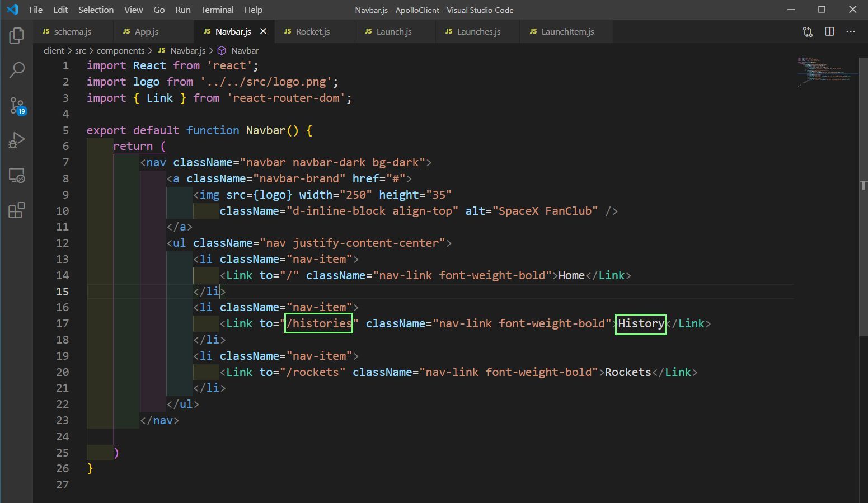This screenshot has height=503, width=868.
Task: Click the 'Rockets' link text in code
Action: coord(628,372)
